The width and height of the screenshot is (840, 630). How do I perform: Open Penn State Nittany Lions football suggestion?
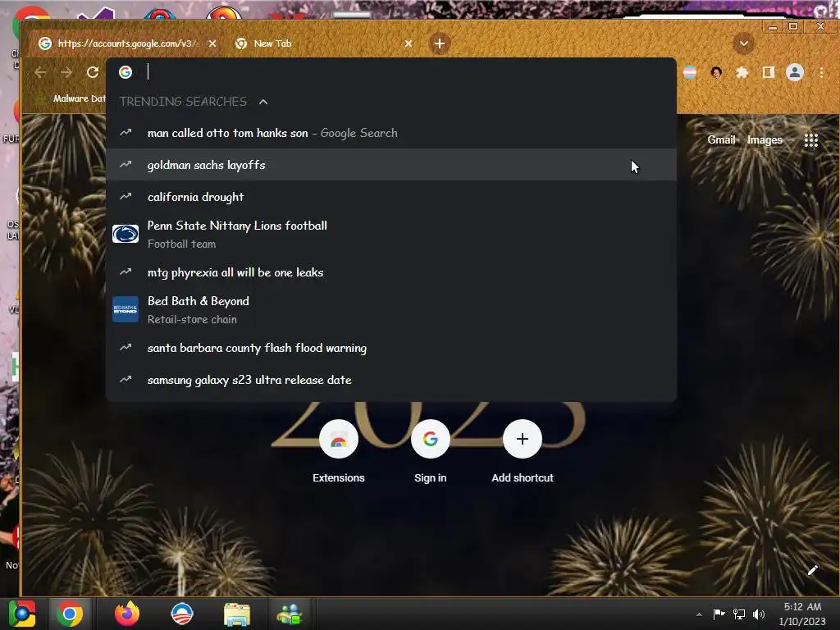[391, 234]
